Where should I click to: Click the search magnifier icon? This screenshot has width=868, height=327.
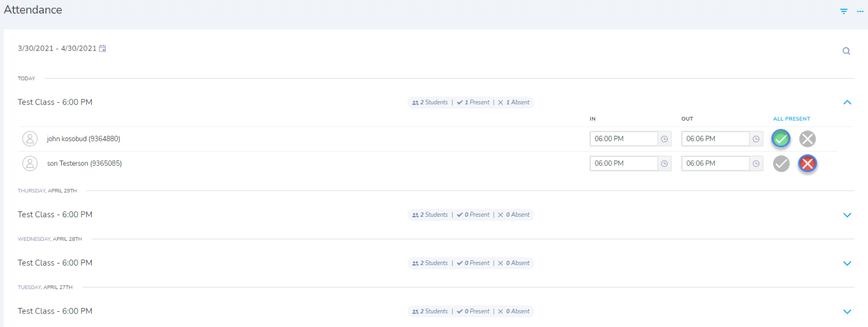846,51
